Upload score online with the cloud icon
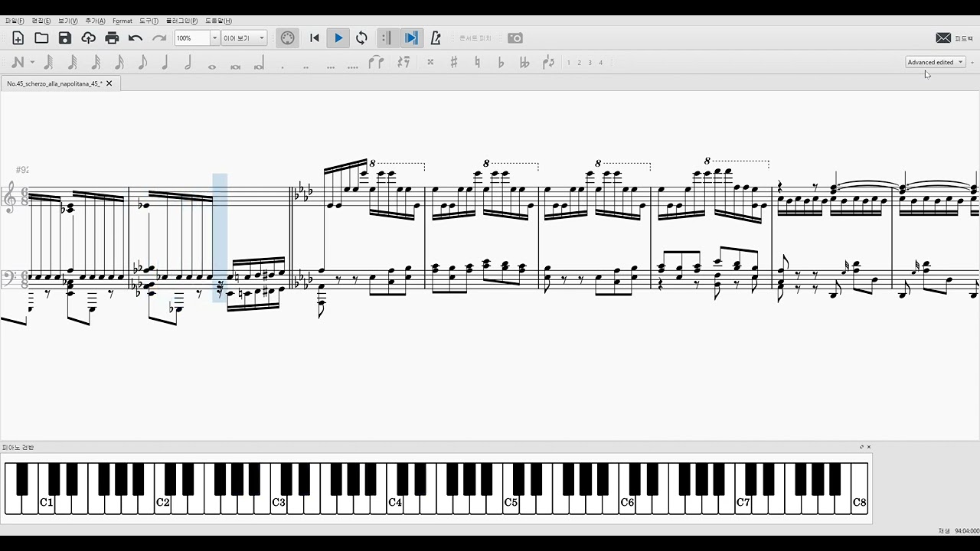Image resolution: width=980 pixels, height=551 pixels. pos(89,37)
